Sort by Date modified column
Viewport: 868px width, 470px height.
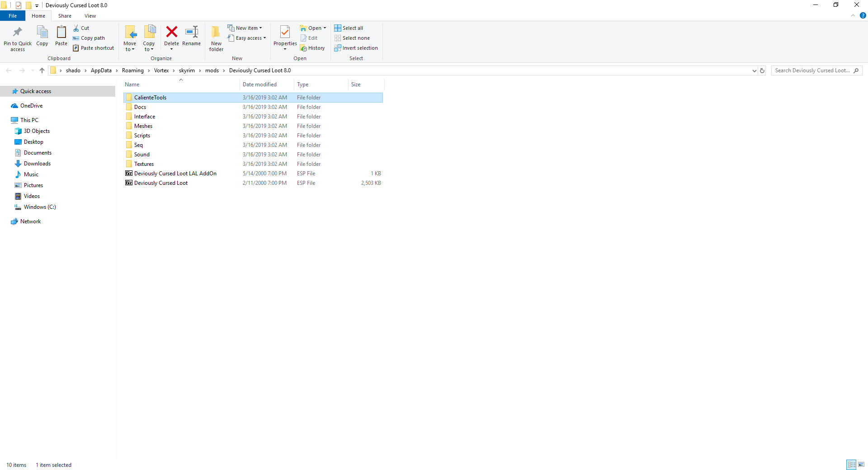267,85
